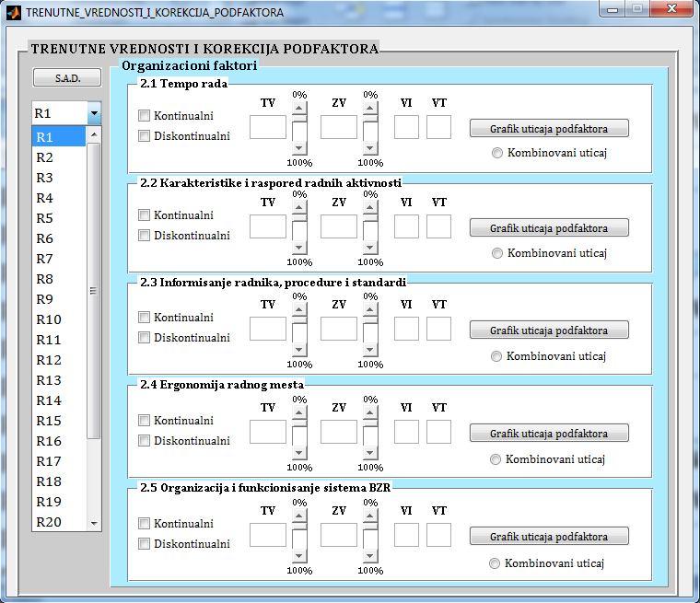Select R1 in the dropdown list
Screen dimensions: 700x603
(x=58, y=136)
